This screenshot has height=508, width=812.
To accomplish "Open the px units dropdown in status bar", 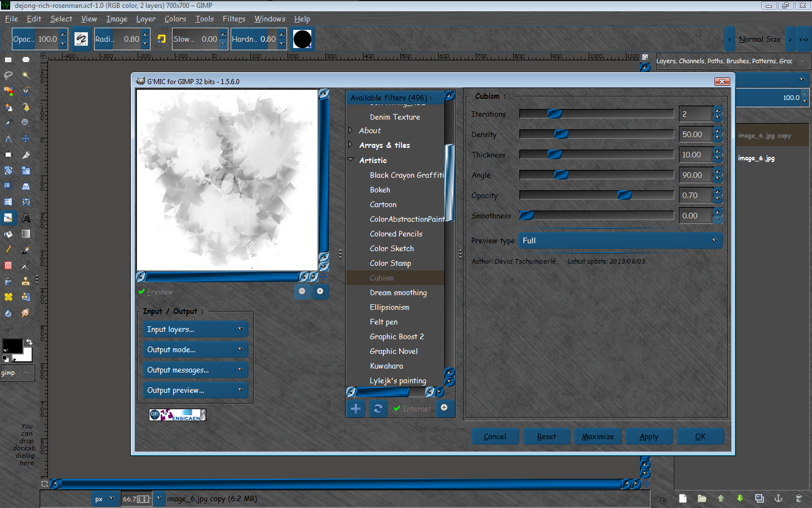I will (x=105, y=499).
